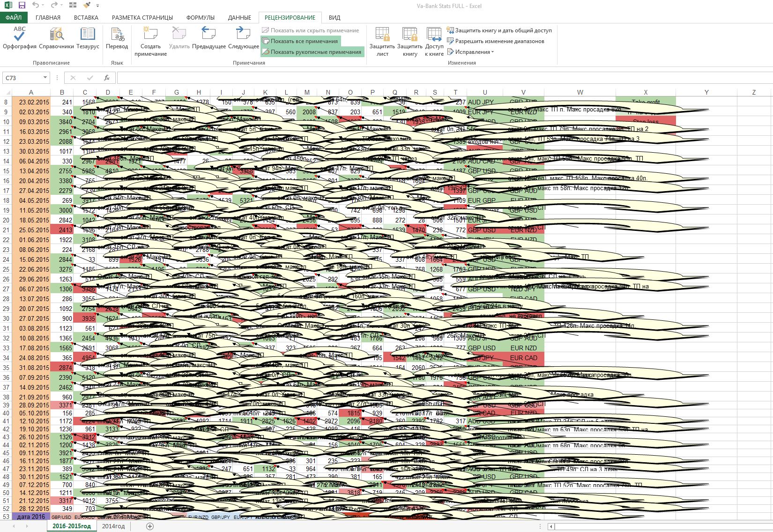The width and height of the screenshot is (773, 532).
Task: Open the Справочники research pane
Action: 57,38
